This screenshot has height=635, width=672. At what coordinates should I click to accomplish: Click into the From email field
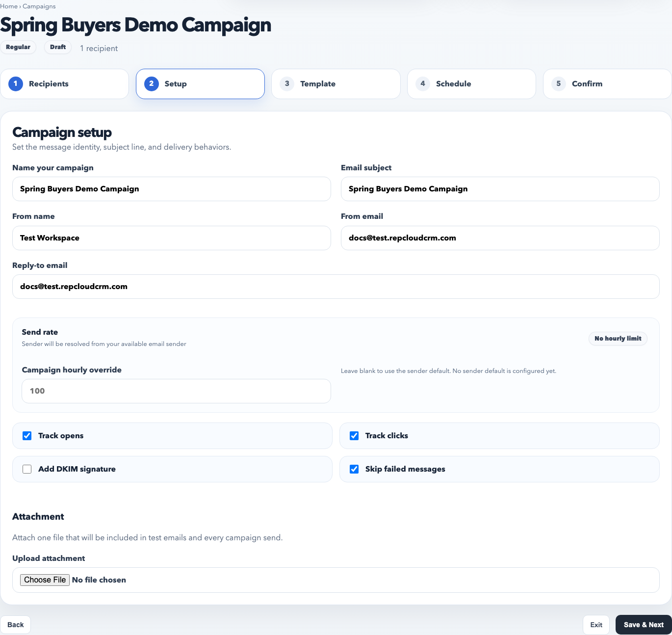(x=500, y=238)
